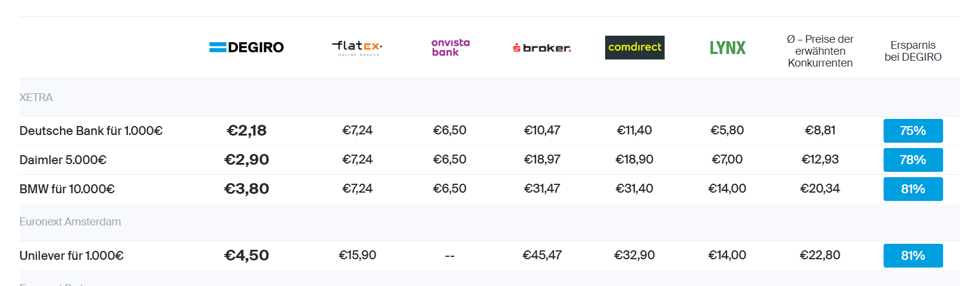The height and width of the screenshot is (286, 980).
Task: Click the Unilever für 1.000€ row label
Action: (71, 256)
